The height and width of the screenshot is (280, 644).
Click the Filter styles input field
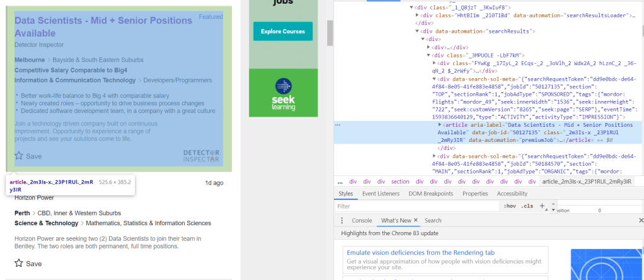416,206
